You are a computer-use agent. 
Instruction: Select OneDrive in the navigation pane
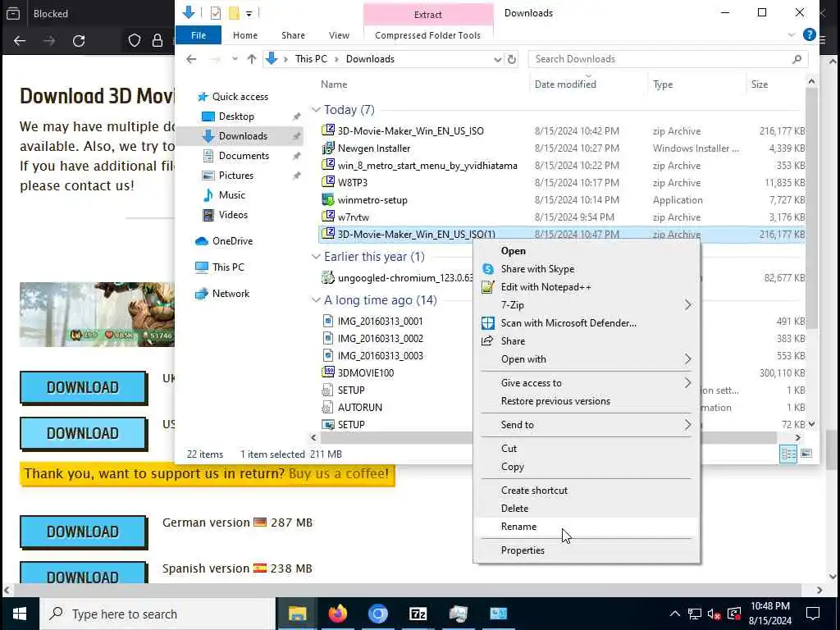pyautogui.click(x=232, y=241)
